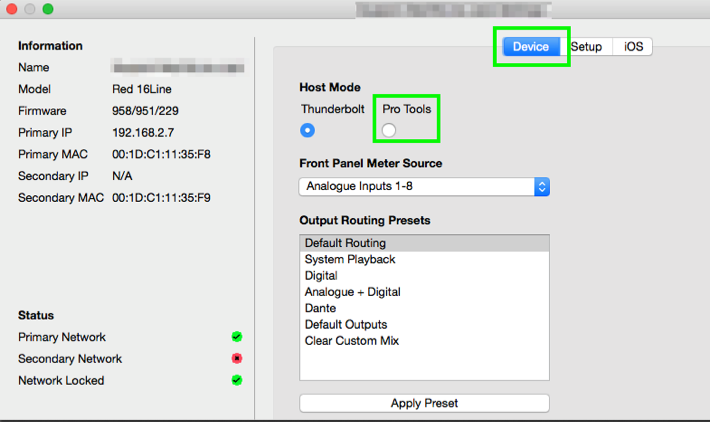Switch to the Setup tab

(586, 47)
